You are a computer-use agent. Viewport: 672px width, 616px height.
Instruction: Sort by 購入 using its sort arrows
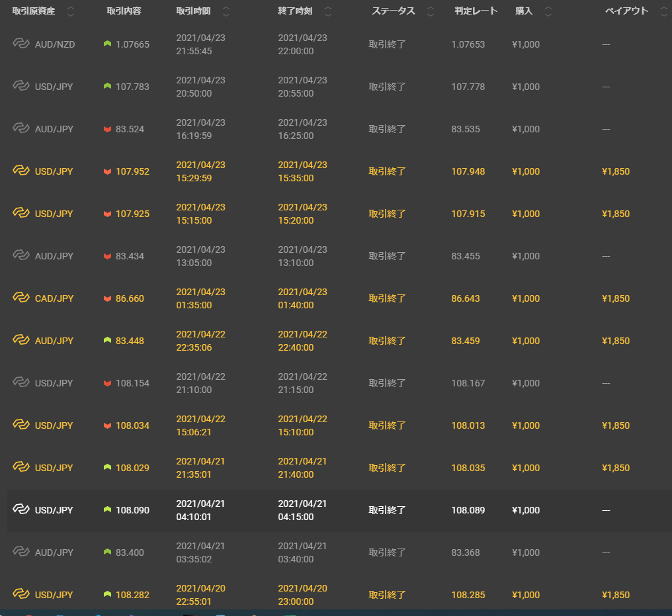pos(548,11)
